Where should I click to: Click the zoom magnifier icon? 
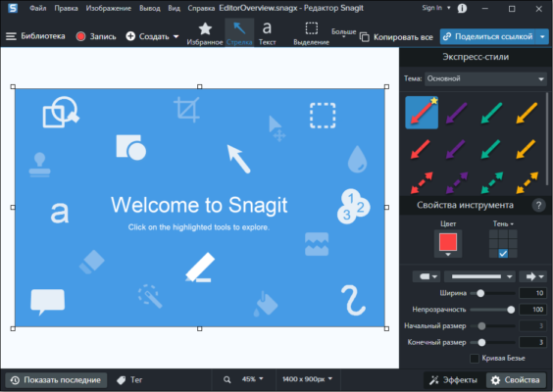226,379
